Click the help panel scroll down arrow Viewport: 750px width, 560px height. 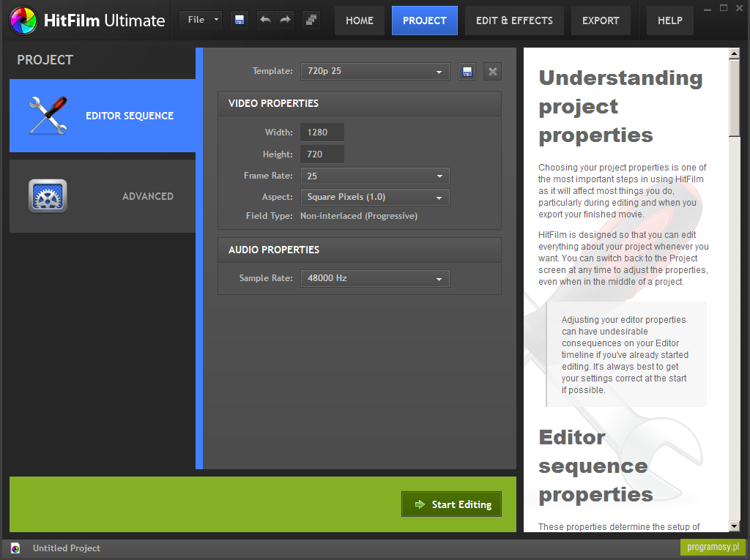734,526
